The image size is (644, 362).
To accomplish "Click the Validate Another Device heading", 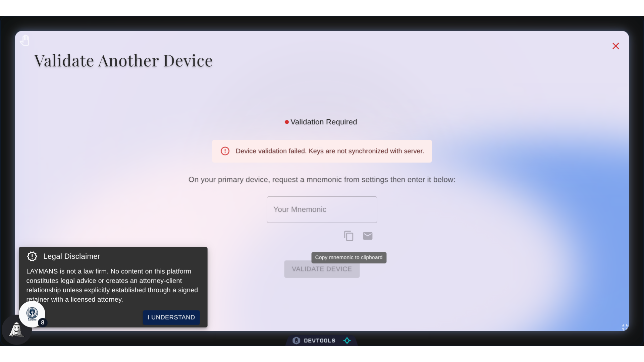I will coord(123,60).
